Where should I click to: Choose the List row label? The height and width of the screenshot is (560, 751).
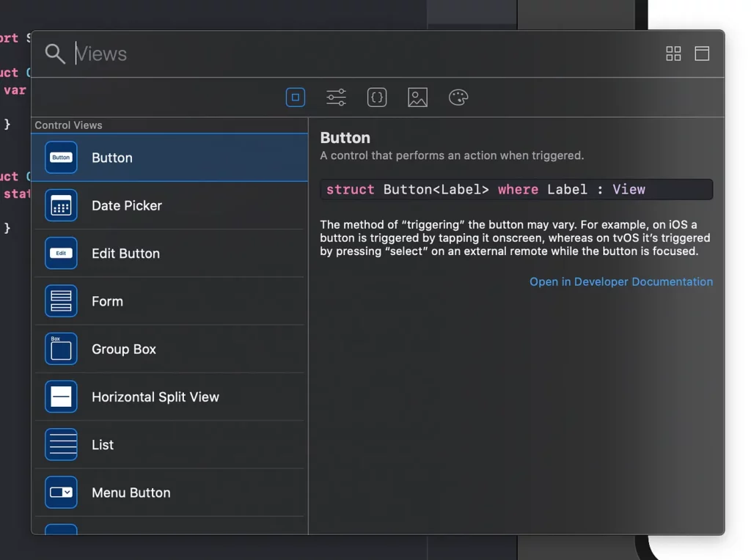pos(103,445)
